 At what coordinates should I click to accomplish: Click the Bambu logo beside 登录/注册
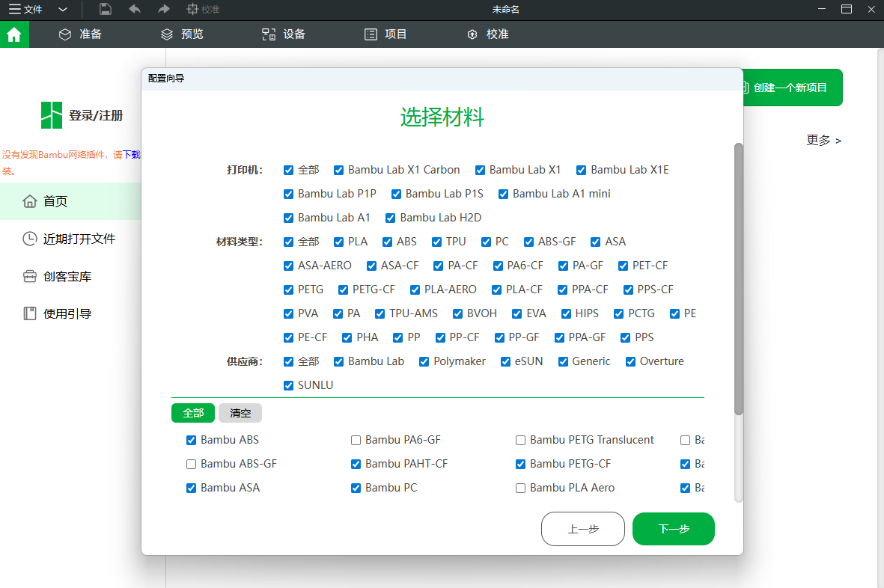click(x=52, y=115)
